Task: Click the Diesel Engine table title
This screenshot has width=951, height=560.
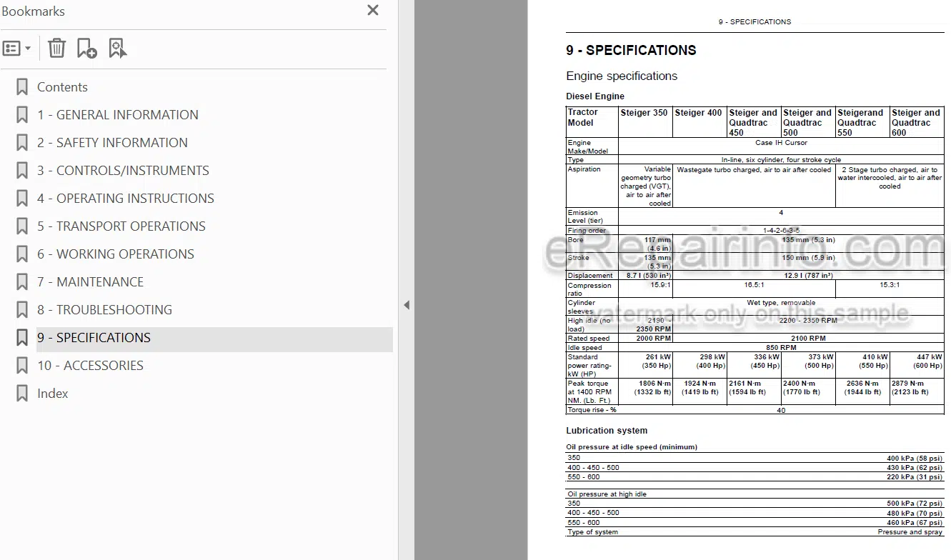Action: tap(595, 96)
